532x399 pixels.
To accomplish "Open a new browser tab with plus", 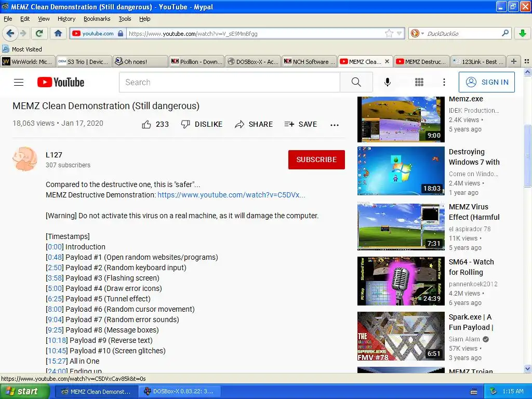I will coord(514,61).
